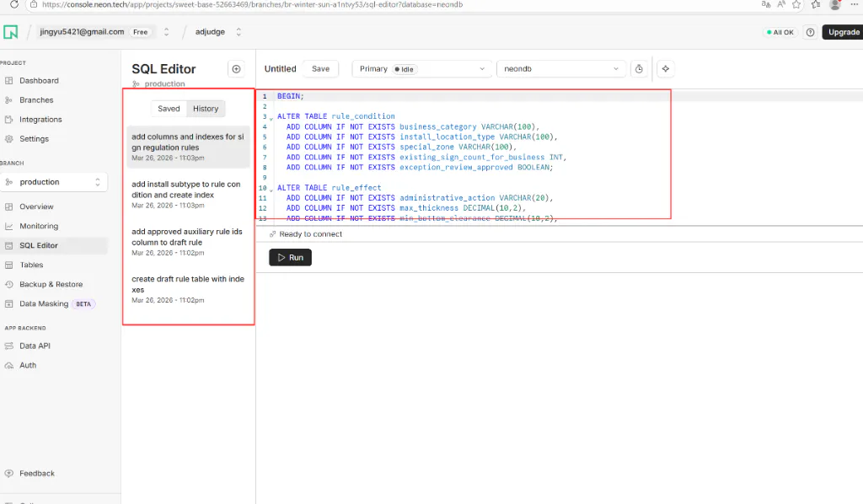Open query timing clock icon

point(639,69)
